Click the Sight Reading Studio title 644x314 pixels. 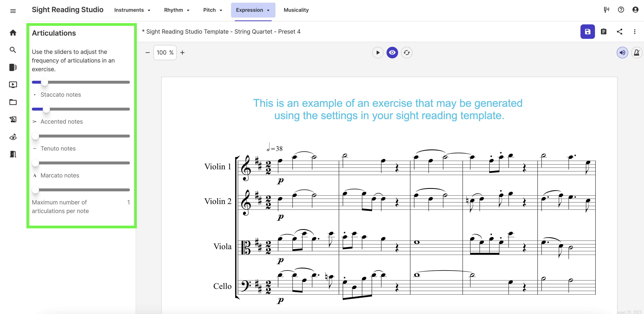pyautogui.click(x=67, y=10)
